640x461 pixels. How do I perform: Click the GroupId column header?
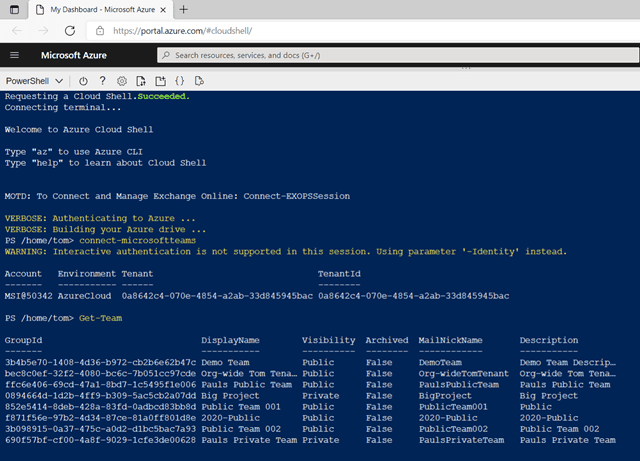tap(23, 340)
